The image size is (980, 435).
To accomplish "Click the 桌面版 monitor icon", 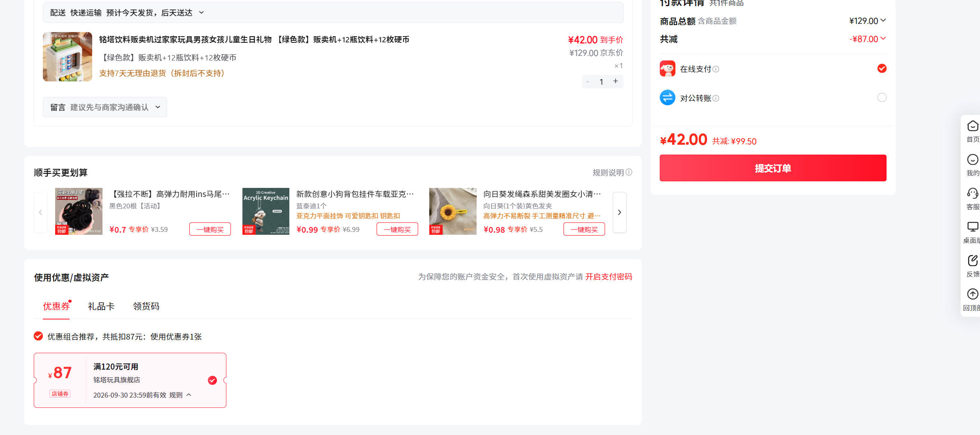I will [973, 227].
